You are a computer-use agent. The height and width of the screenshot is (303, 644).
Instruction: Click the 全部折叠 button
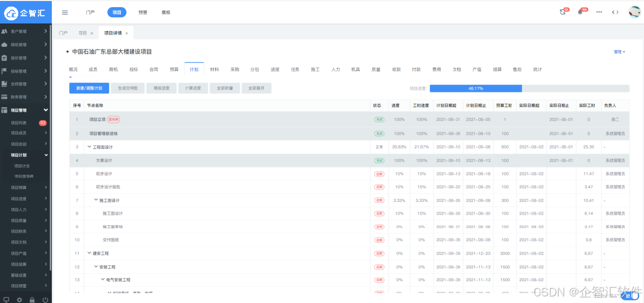224,88
